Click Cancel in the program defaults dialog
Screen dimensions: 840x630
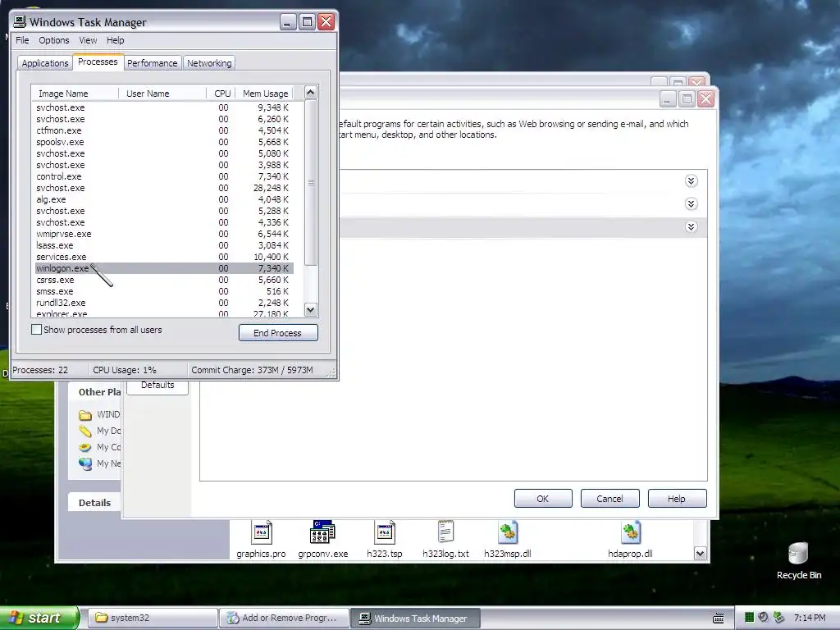pyautogui.click(x=609, y=498)
